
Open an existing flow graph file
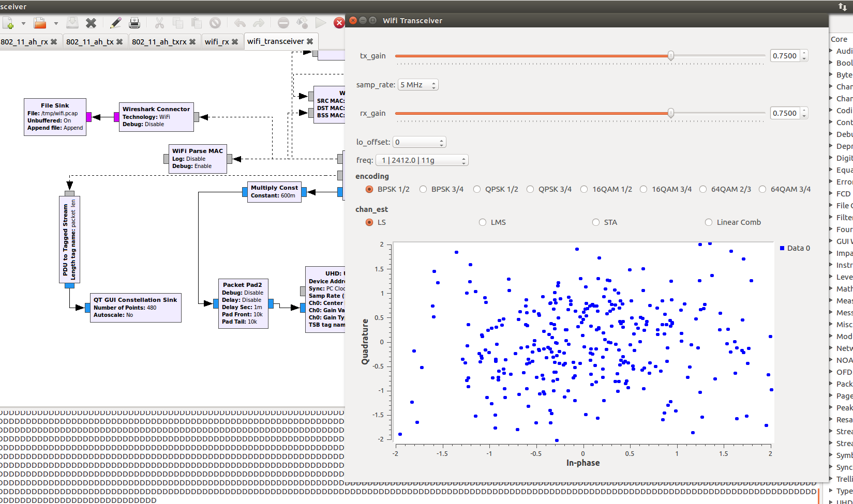click(x=39, y=22)
